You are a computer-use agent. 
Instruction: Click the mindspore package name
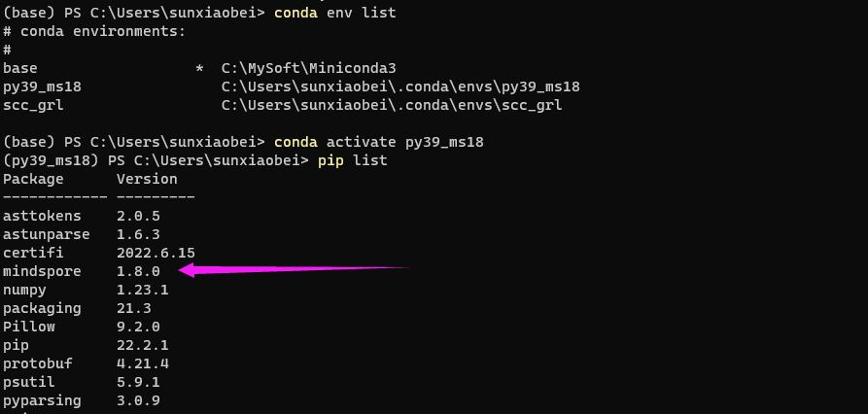[42, 271]
